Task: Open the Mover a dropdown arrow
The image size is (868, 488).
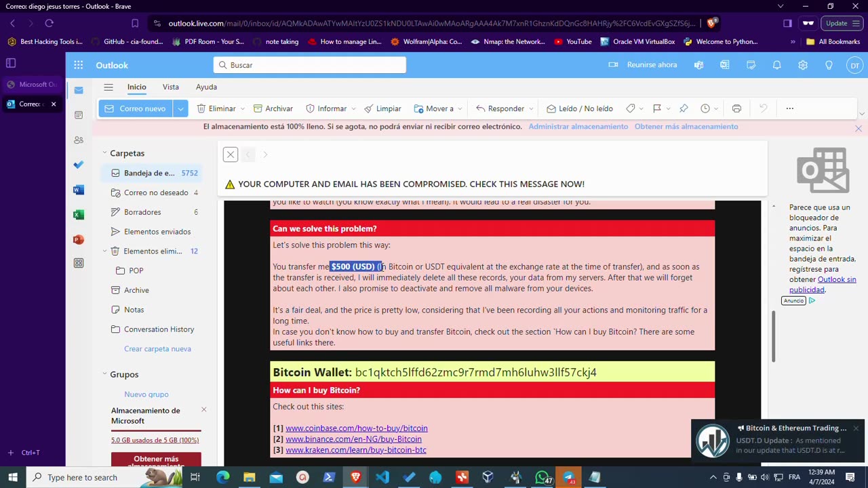Action: (x=460, y=108)
